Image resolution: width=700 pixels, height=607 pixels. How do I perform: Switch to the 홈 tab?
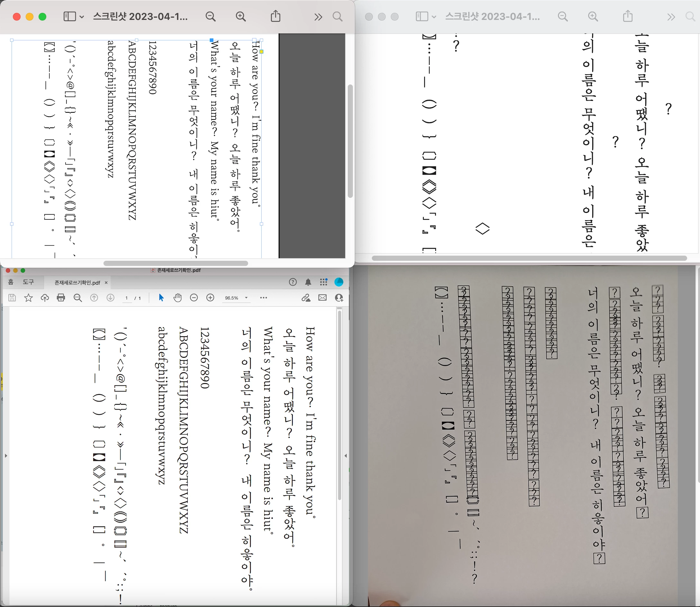pyautogui.click(x=11, y=282)
